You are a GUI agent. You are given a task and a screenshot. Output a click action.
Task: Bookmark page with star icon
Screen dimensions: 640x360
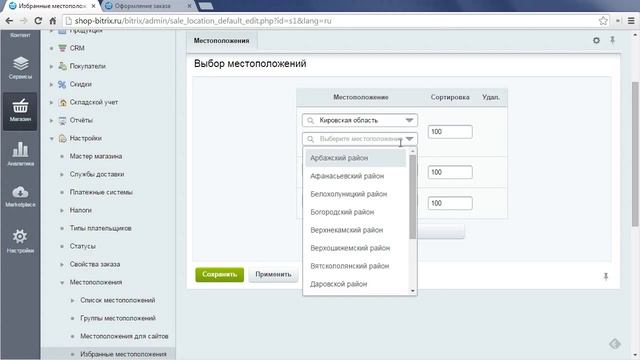click(603, 20)
